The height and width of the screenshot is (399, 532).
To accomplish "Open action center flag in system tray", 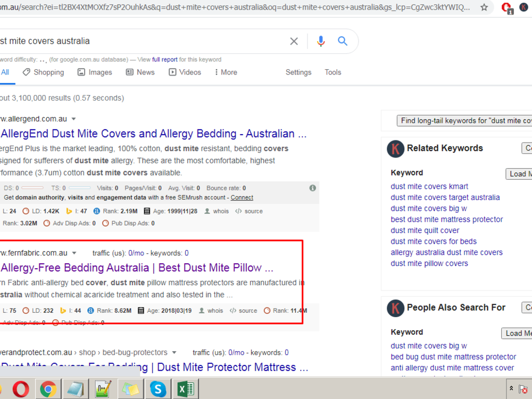I will click(523, 389).
